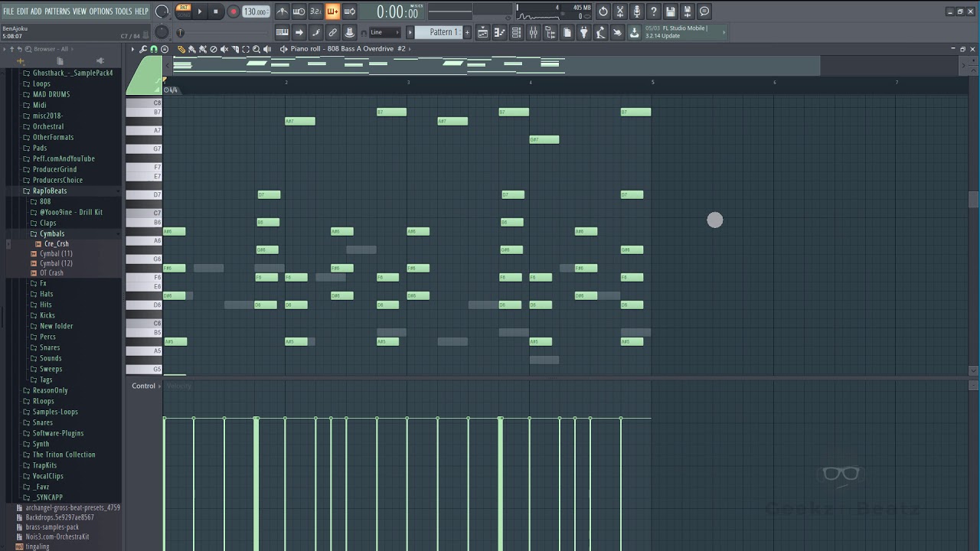Screen dimensions: 980x551
Task: Click the Record button
Action: coord(234,11)
